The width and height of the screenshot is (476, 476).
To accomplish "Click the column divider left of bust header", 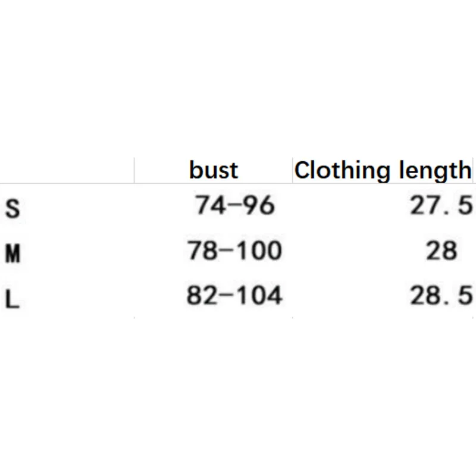I will click(134, 171).
